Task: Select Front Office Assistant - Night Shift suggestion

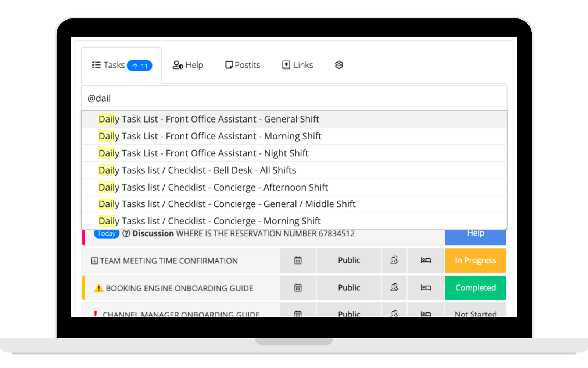Action: point(294,153)
